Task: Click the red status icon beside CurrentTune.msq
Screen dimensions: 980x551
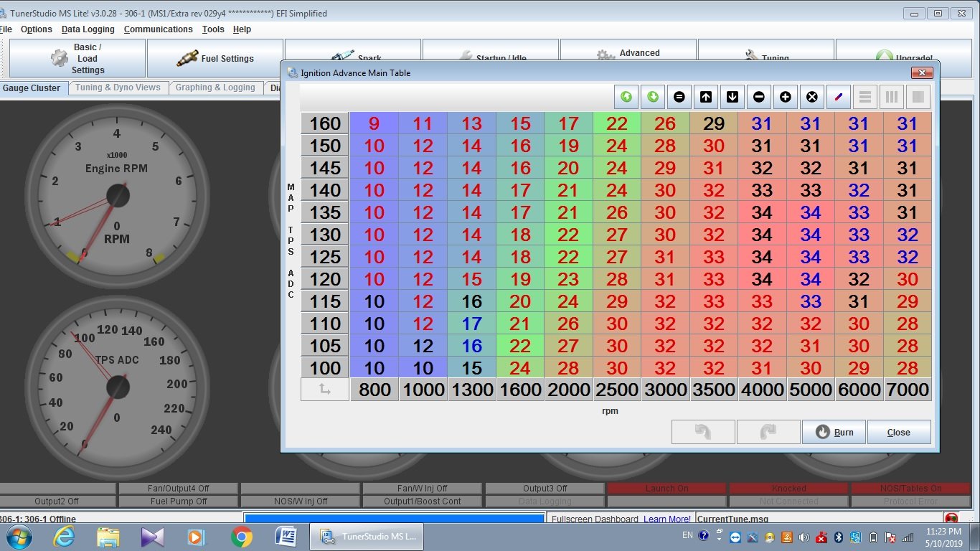Action: (x=951, y=518)
